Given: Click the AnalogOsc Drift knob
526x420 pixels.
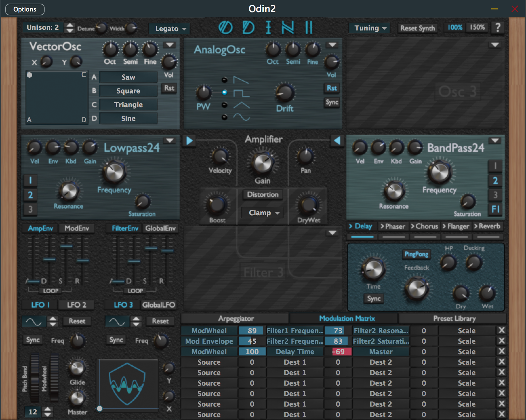Looking at the screenshot, I should [x=285, y=93].
